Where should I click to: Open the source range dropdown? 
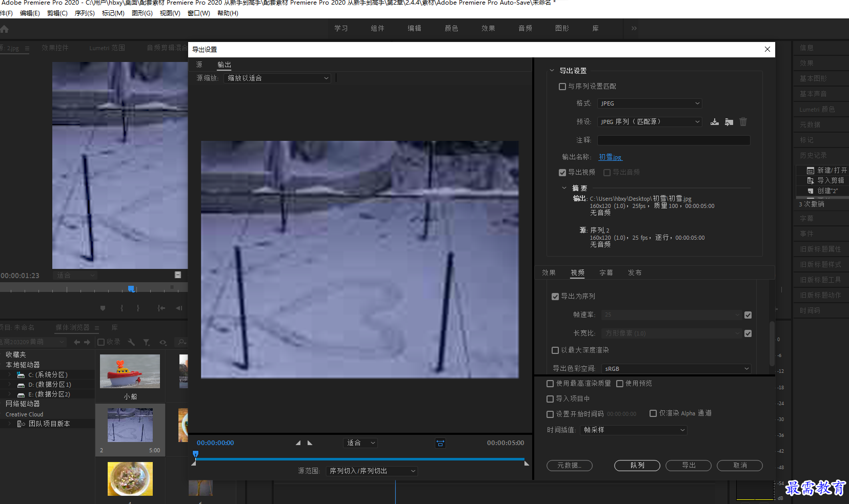(372, 471)
